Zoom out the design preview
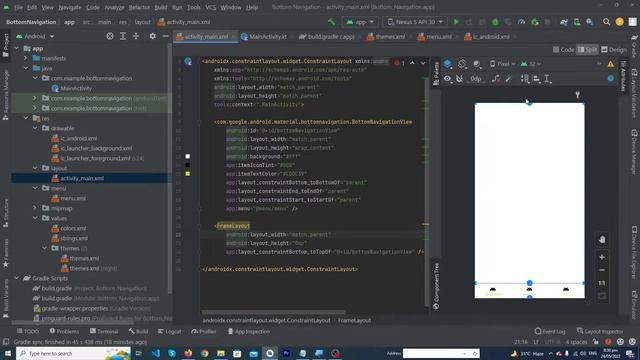 click(x=602, y=270)
